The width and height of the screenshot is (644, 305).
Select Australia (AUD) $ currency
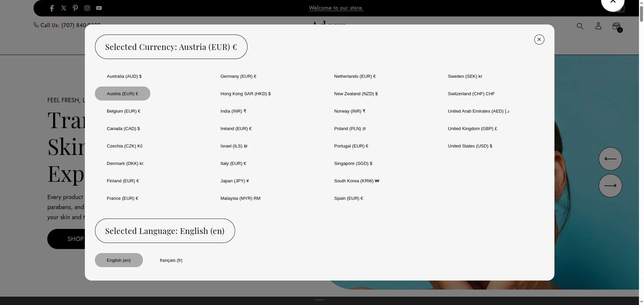124,76
